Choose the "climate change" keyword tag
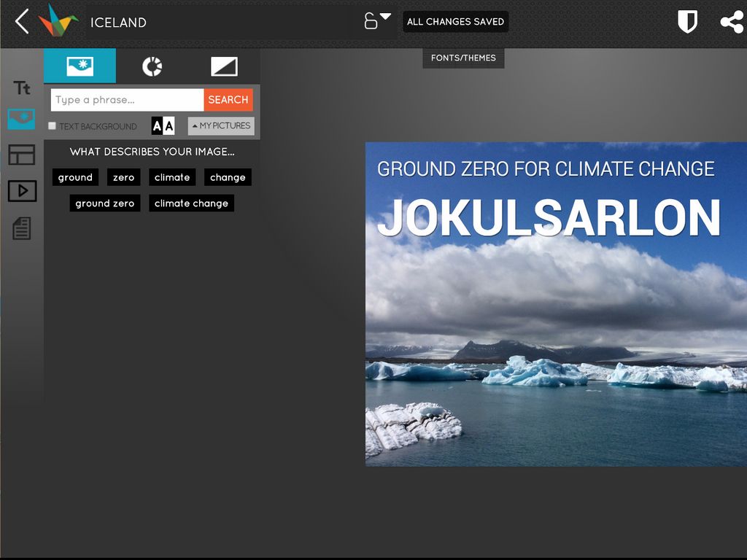747x560 pixels. [x=191, y=203]
